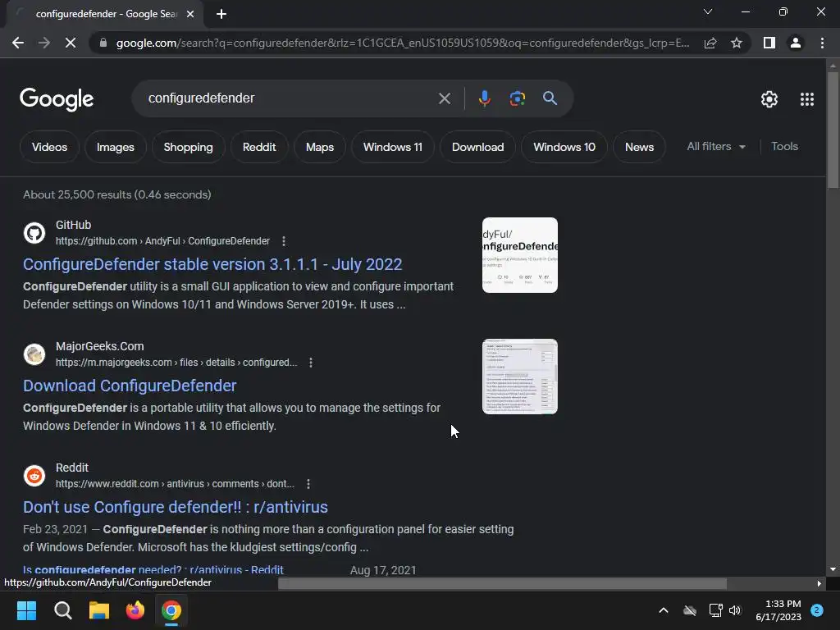Click the Google logo
Screen dimensions: 840x630
click(x=57, y=99)
